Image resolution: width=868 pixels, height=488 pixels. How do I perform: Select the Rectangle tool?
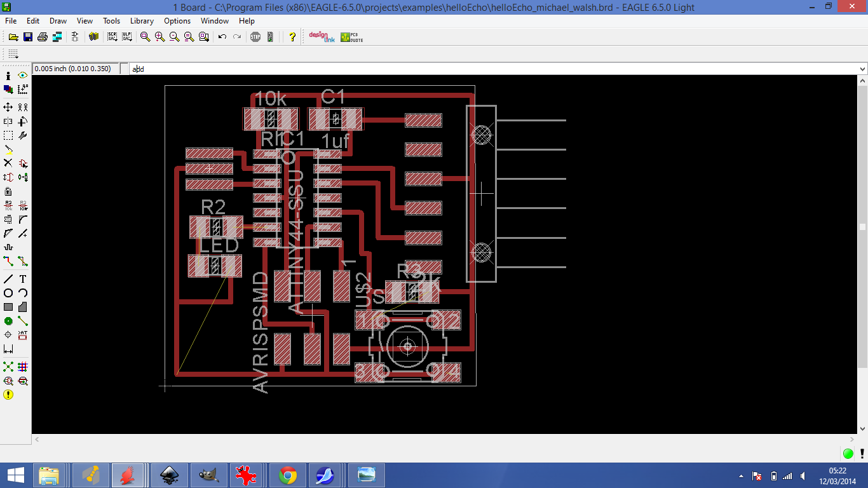click(8, 307)
